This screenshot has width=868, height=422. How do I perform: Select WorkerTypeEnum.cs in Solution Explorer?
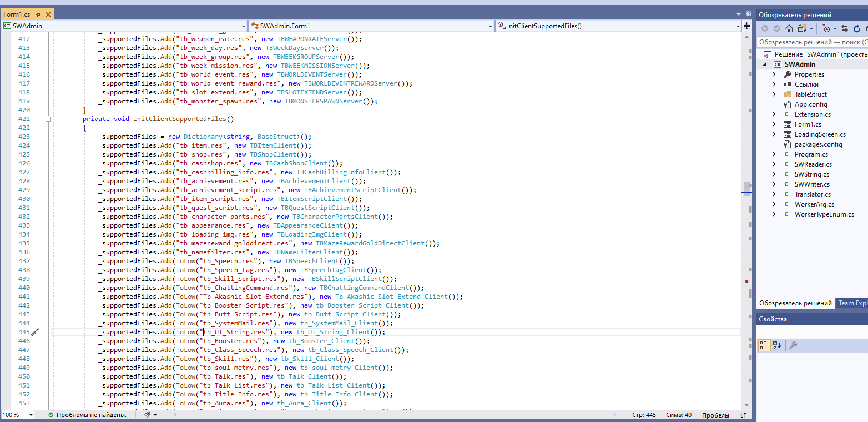coord(824,214)
